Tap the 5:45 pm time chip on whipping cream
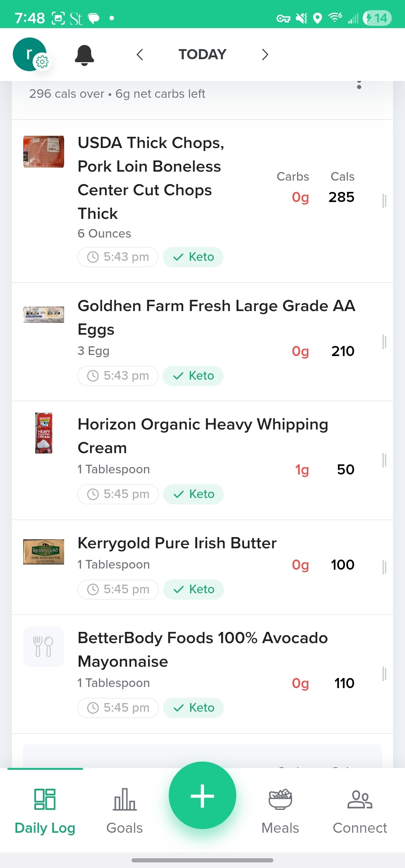This screenshot has width=405, height=868. pyautogui.click(x=118, y=494)
